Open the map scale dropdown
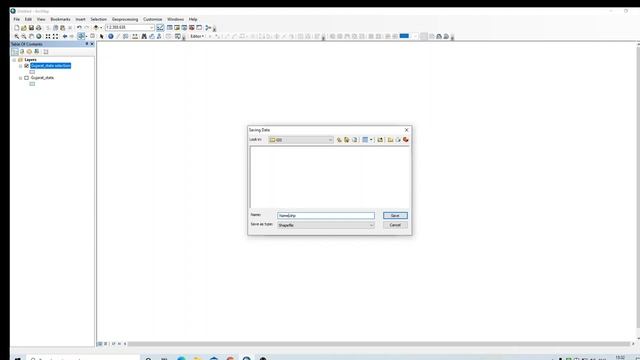The width and height of the screenshot is (640, 360). coord(152,28)
